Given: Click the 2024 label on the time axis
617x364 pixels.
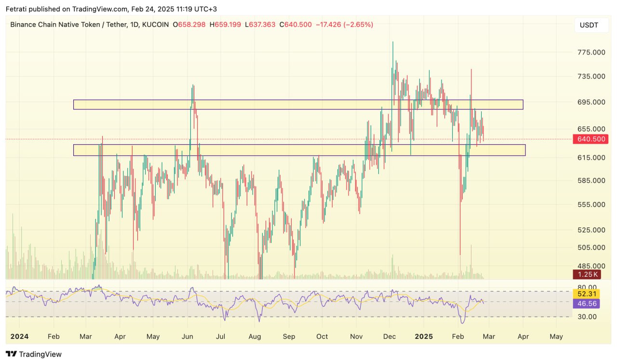Looking at the screenshot, I should (x=19, y=337).
